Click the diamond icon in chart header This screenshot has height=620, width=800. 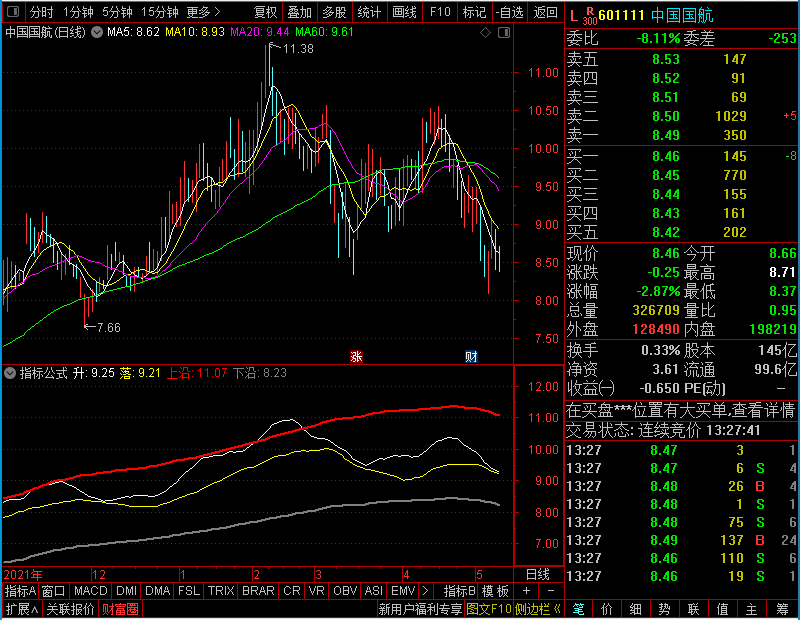tap(486, 33)
